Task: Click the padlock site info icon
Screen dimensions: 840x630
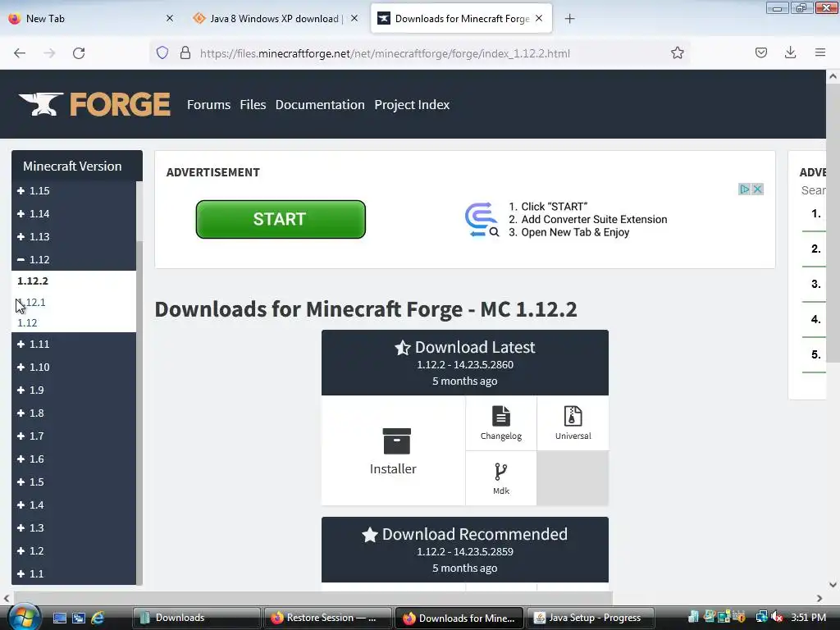Action: tap(185, 52)
